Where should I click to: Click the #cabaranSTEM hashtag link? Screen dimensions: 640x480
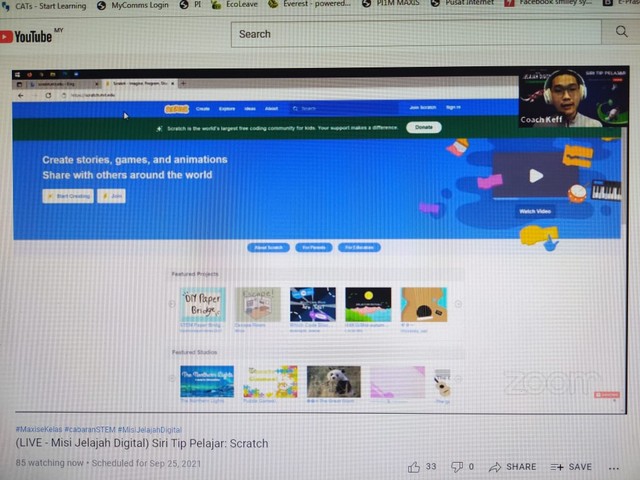pyautogui.click(x=90, y=429)
